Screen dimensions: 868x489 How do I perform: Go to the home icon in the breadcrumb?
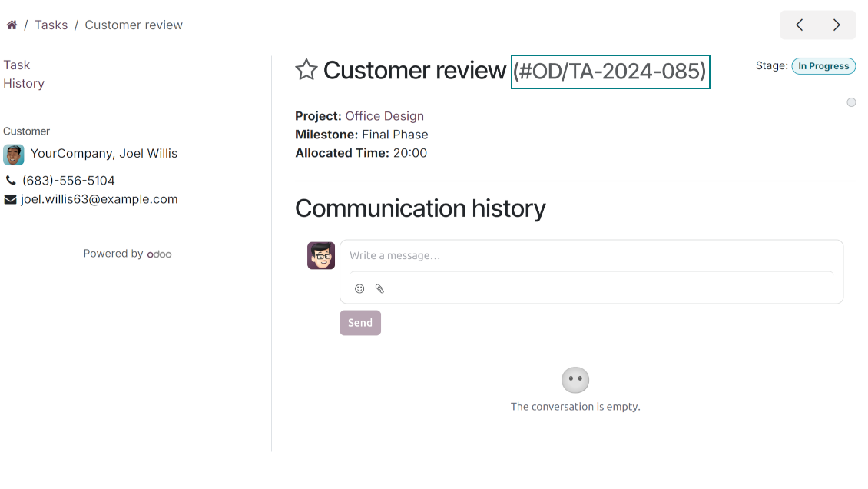coord(12,25)
